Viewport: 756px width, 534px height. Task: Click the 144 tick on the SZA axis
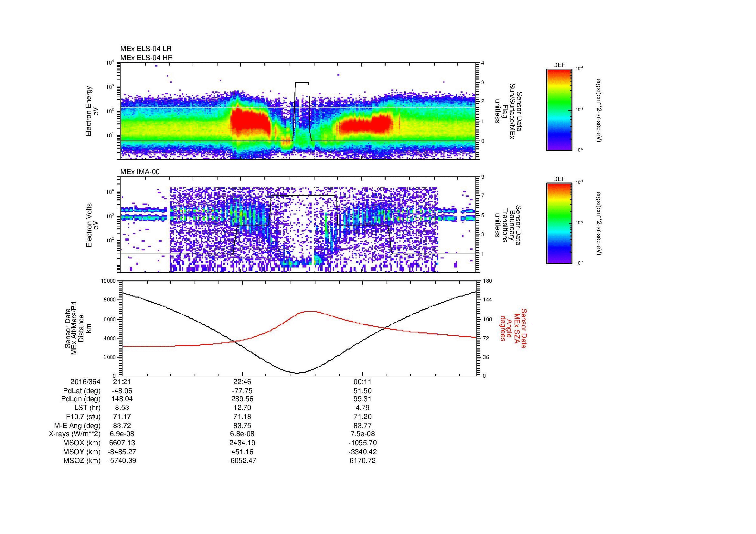[x=488, y=300]
